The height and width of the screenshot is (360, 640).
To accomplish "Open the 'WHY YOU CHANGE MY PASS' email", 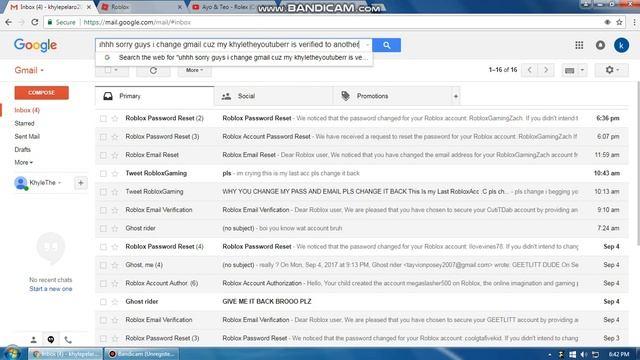I will click(362, 192).
